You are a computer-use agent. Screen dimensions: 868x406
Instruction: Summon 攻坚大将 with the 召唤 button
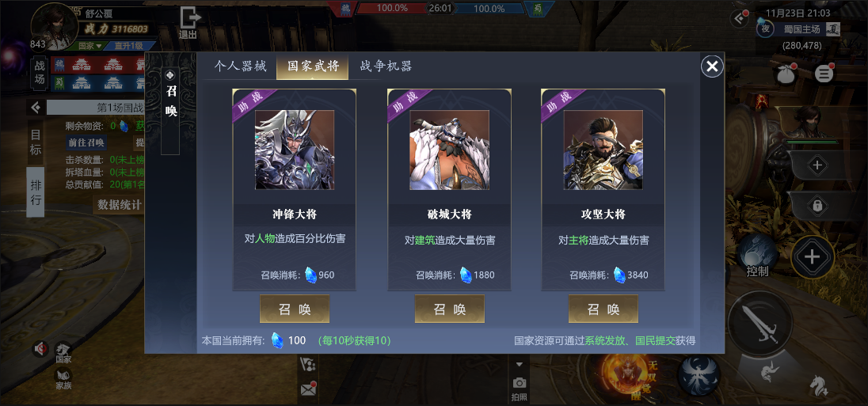pyautogui.click(x=603, y=309)
